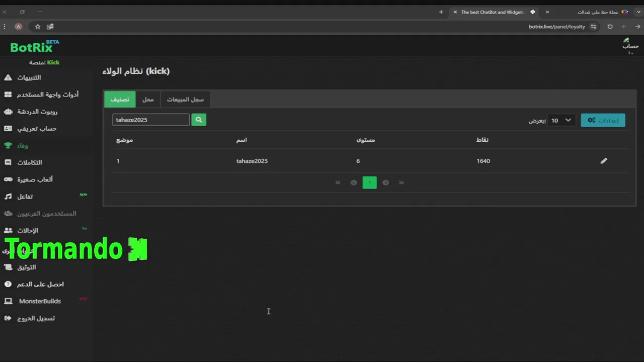Click the browser back arrow

tap(624, 27)
